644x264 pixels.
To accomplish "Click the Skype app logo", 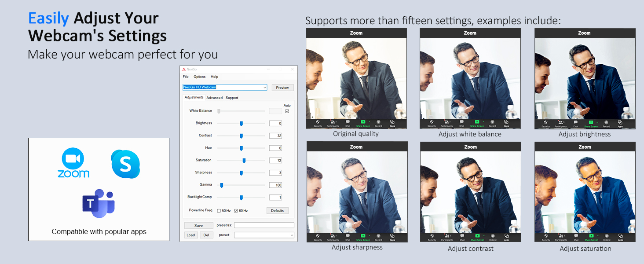I will click(125, 164).
